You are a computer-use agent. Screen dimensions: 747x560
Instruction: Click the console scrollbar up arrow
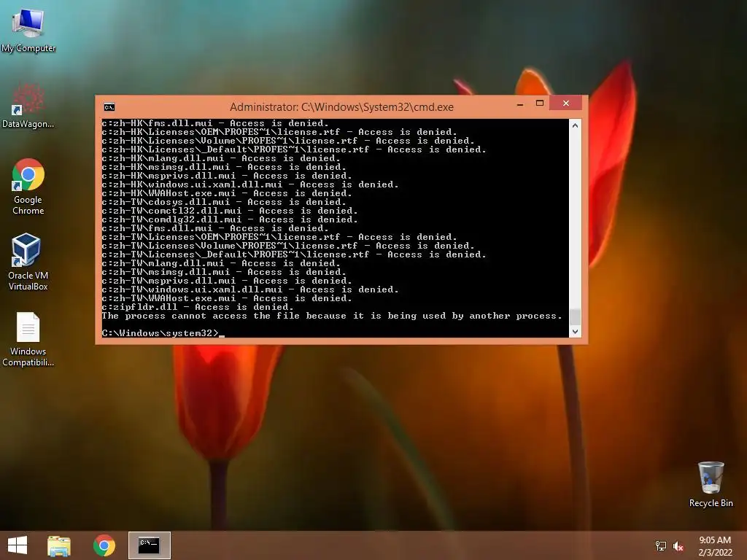(x=575, y=125)
